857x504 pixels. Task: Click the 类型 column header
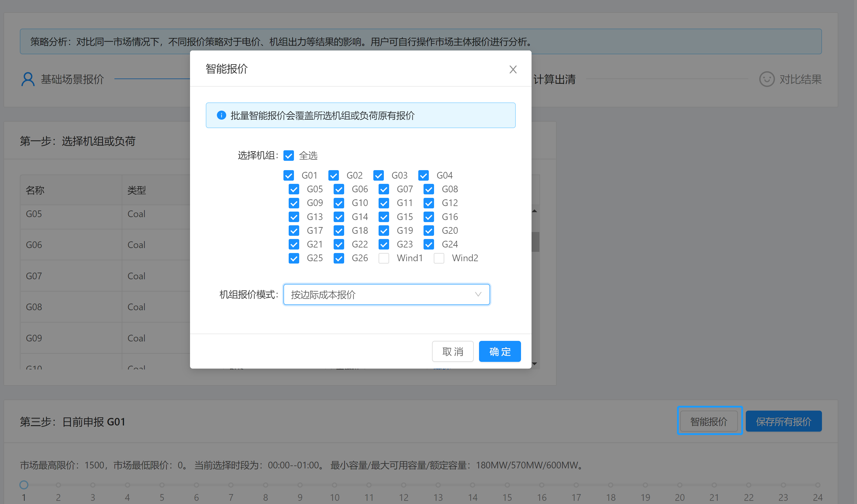pos(137,190)
